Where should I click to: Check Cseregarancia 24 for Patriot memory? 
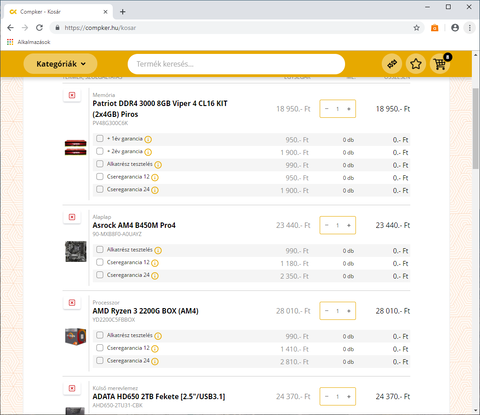100,189
